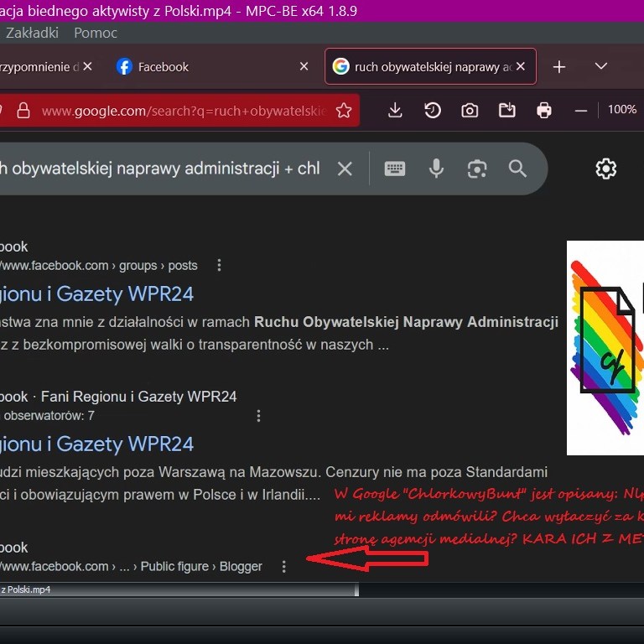Switch to the Facebook tab

coord(164,67)
